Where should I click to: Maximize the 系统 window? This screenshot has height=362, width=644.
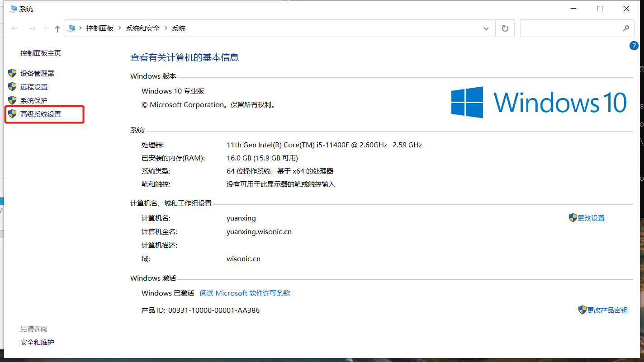coord(600,9)
